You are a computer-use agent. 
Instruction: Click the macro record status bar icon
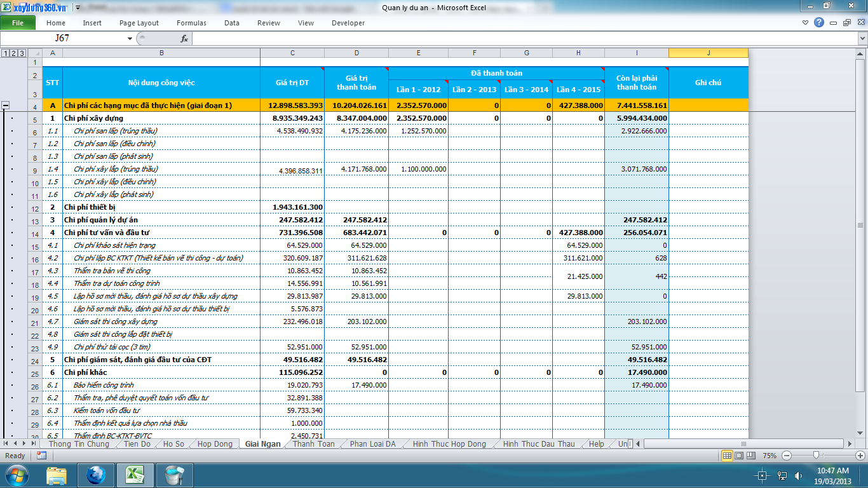pyautogui.click(x=41, y=455)
